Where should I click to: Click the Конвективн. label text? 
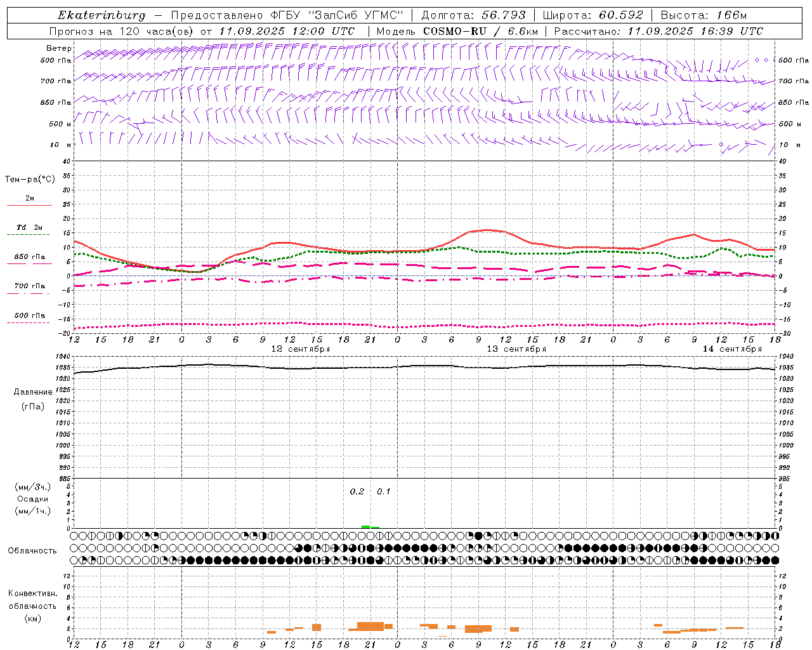tap(32, 594)
